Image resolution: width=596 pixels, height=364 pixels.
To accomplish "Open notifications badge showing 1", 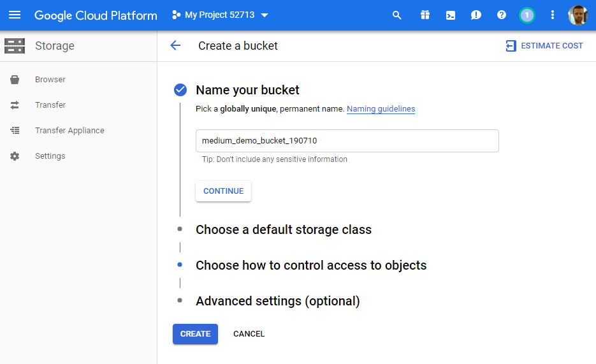I will point(527,15).
